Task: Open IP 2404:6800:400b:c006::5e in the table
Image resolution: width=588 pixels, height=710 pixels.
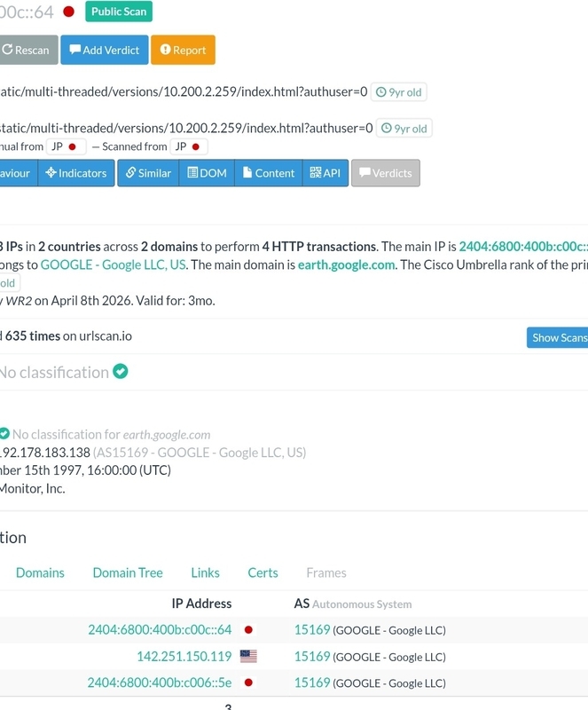Action: point(160,682)
